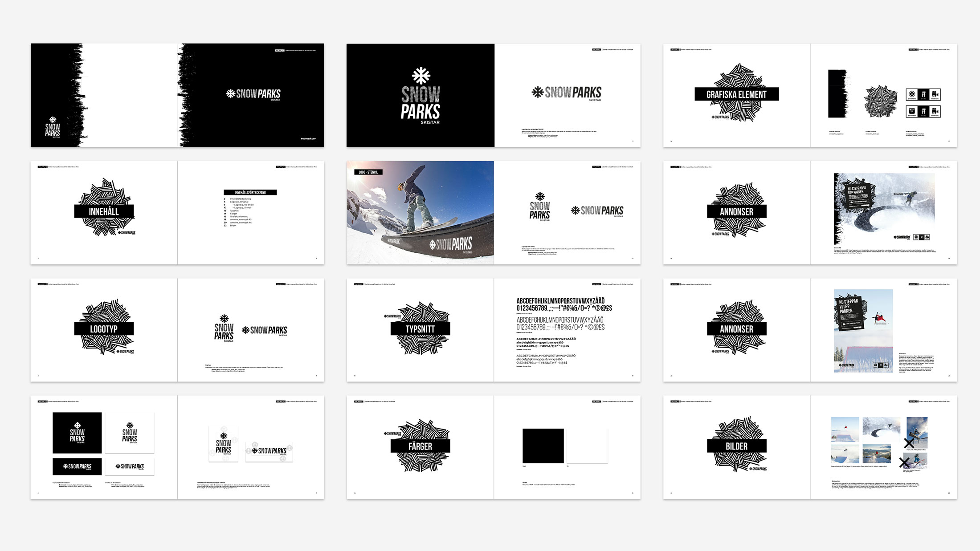Select the "Typsnitt" contents row
Image resolution: width=980 pixels, height=551 pixels.
(x=231, y=211)
